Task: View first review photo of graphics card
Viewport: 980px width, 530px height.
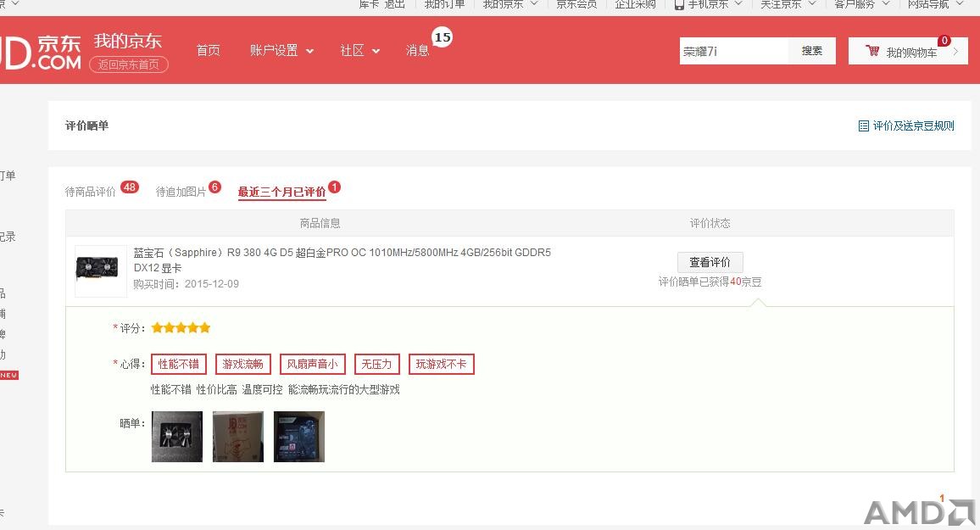Action: [x=177, y=436]
